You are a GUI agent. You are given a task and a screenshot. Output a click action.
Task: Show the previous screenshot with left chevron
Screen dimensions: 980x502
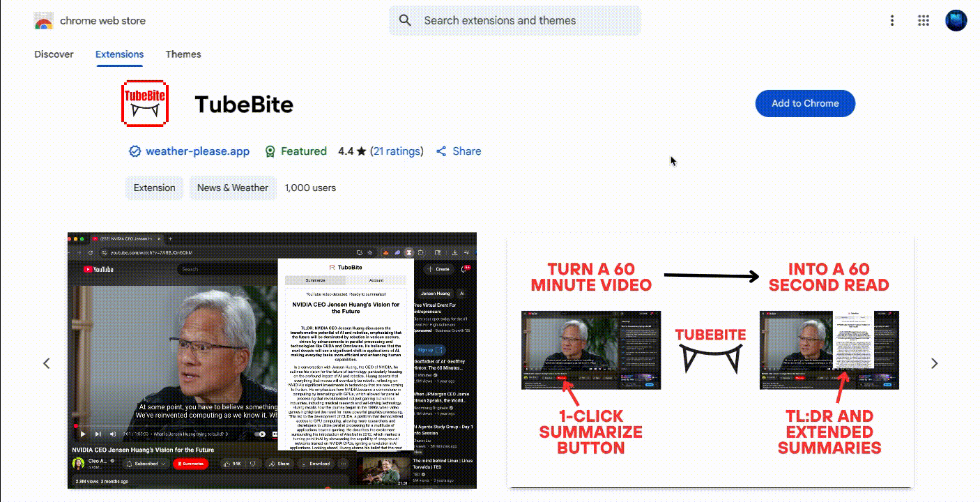46,363
